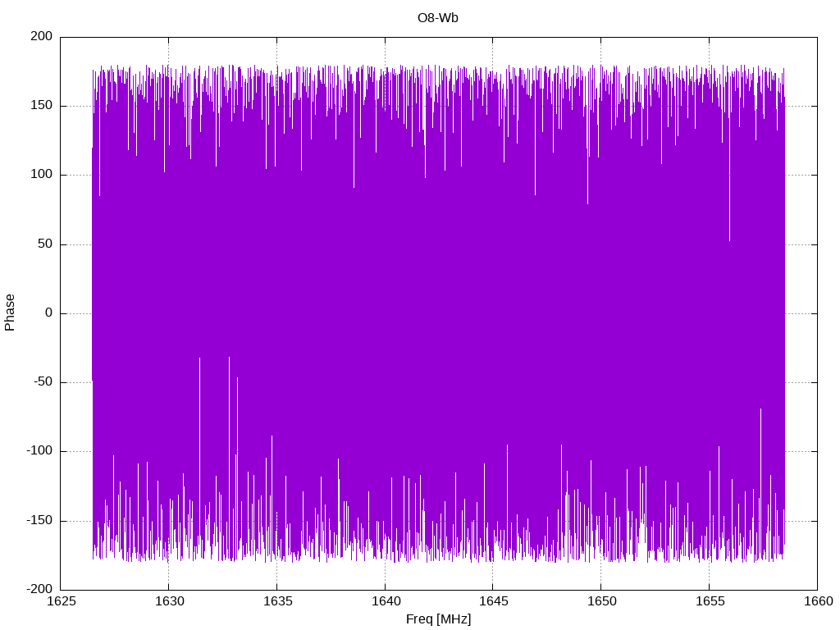Image resolution: width=840 pixels, height=630 pixels.
Task: Select the 50 y-axis tick label
Action: click(46, 244)
